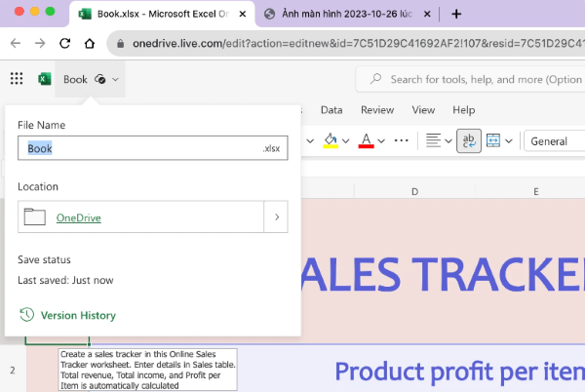This screenshot has height=392, width=585.
Task: Click the Excel logo icon in header
Action: (x=45, y=79)
